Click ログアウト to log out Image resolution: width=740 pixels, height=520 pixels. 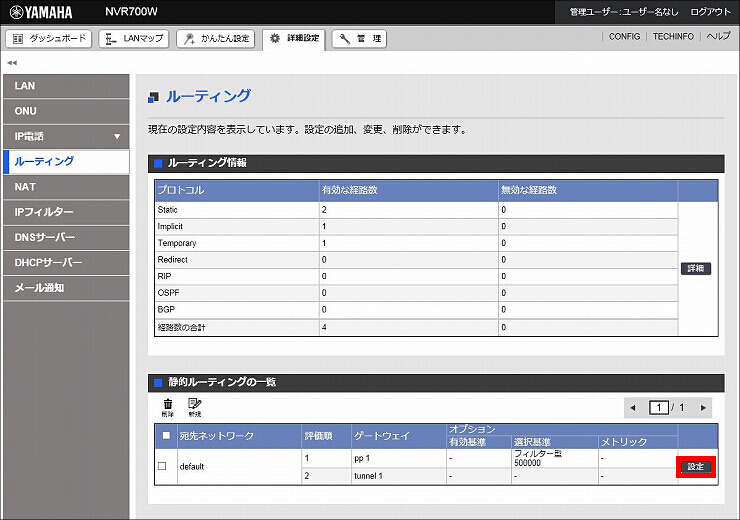[710, 12]
